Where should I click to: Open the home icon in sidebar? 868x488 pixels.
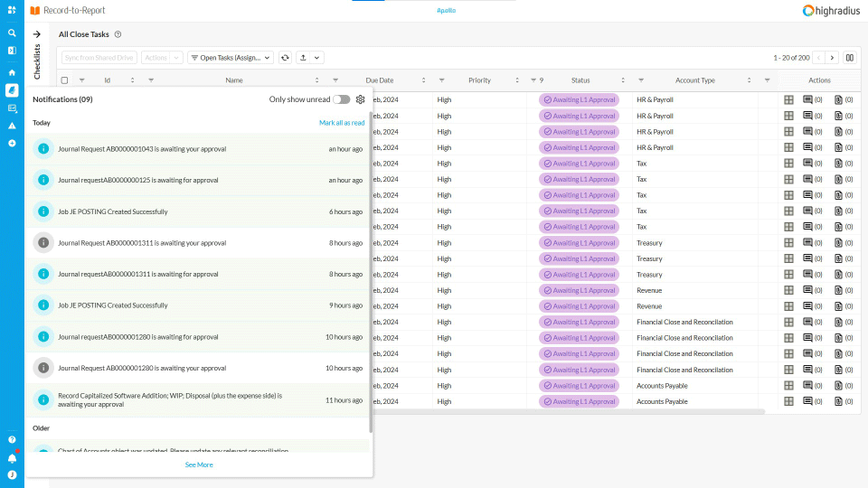tap(12, 72)
